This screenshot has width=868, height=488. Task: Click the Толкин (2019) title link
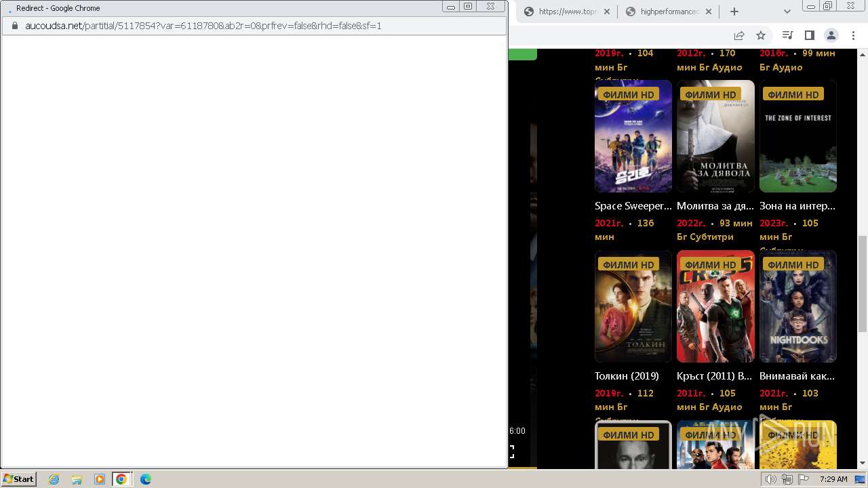click(627, 376)
